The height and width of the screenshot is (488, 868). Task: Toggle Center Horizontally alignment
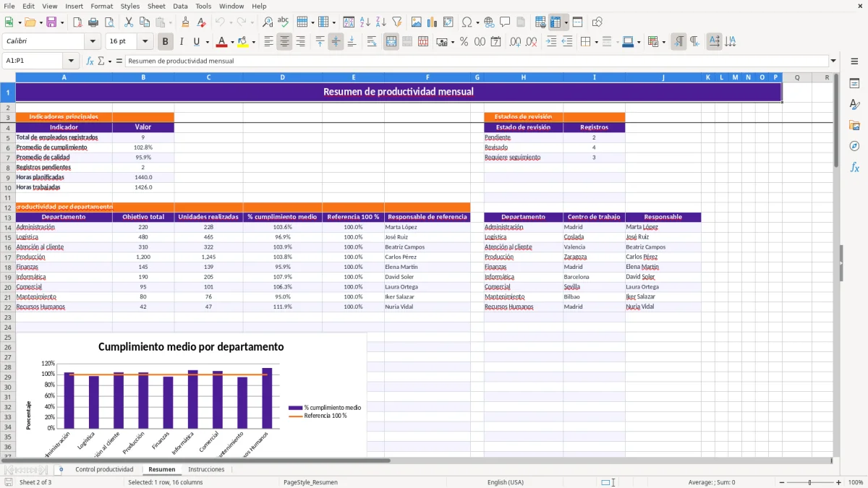click(285, 42)
